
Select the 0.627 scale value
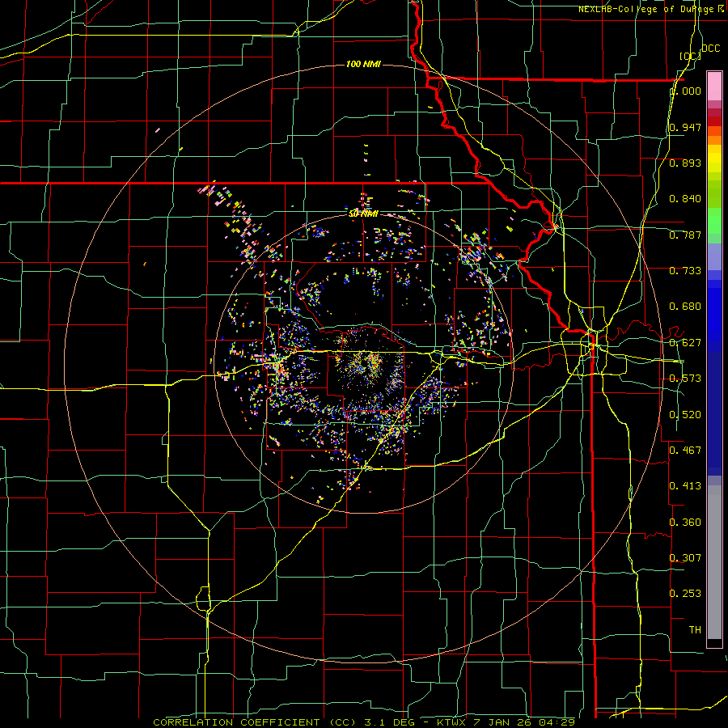[x=685, y=343]
